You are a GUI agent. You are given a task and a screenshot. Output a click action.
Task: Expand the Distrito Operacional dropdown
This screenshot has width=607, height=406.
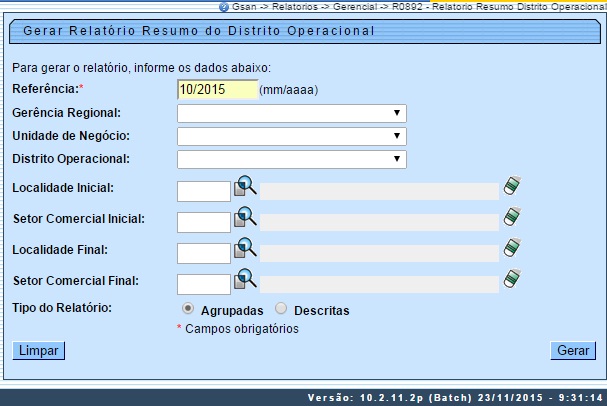click(291, 159)
